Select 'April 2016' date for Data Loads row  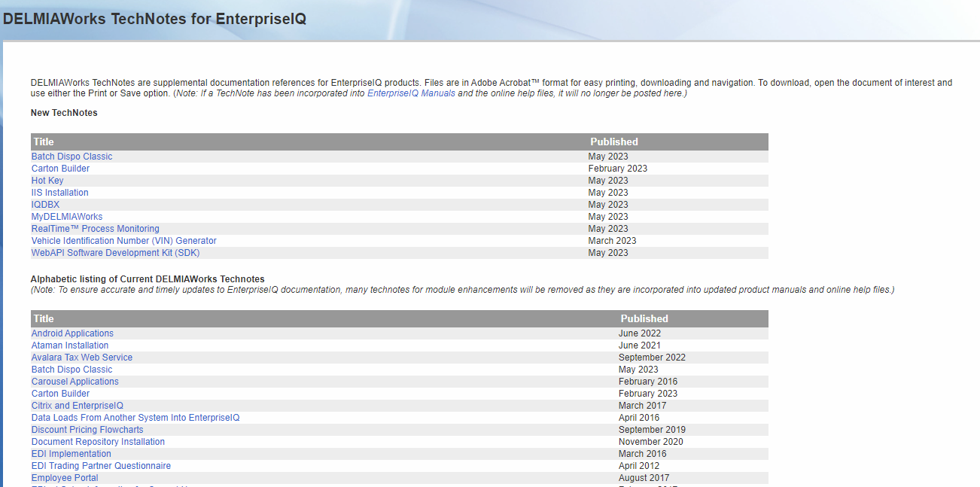pos(639,418)
